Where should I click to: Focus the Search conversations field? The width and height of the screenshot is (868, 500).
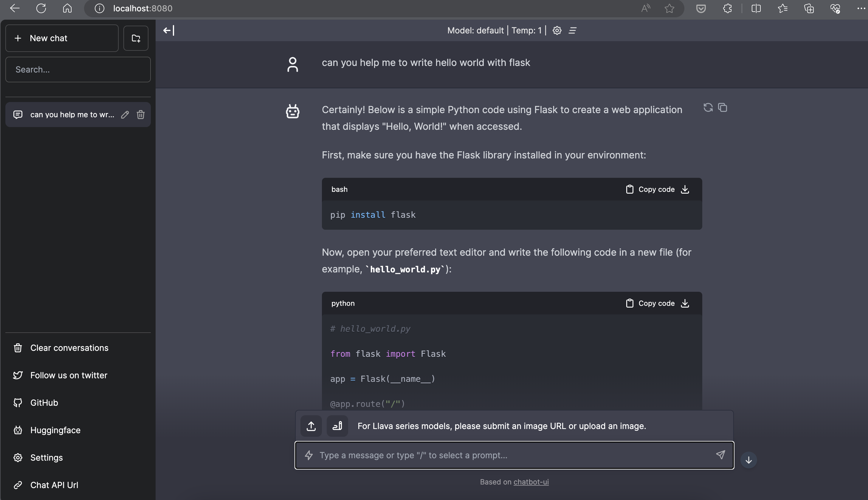tap(78, 70)
